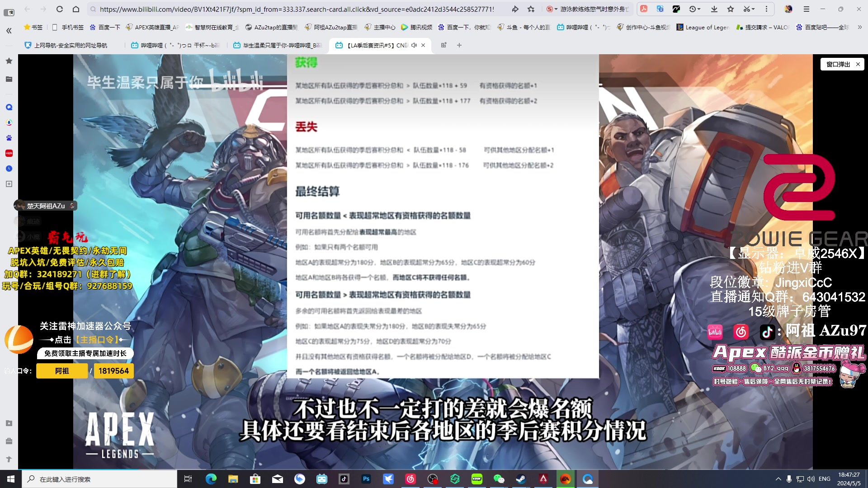
Task: Open KOOK from the taskbar
Action: [476, 479]
